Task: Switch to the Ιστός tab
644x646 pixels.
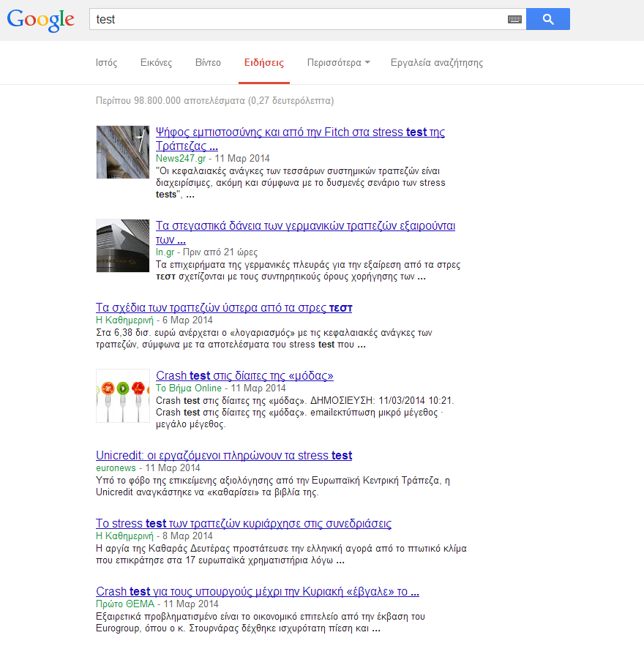Action: [106, 63]
